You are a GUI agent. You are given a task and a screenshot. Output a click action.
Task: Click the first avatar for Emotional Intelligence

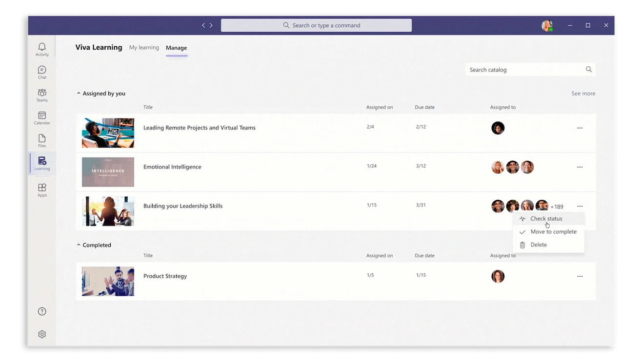498,167
